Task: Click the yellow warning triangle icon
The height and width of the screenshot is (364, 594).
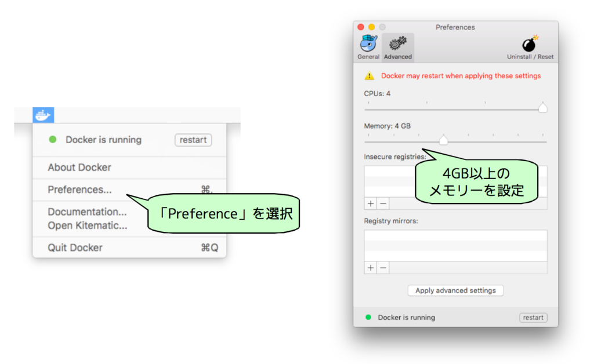Action: tap(370, 76)
